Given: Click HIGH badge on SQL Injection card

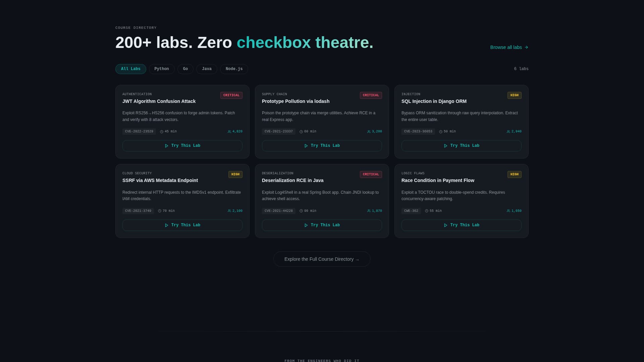Looking at the screenshot, I should tap(515, 95).
